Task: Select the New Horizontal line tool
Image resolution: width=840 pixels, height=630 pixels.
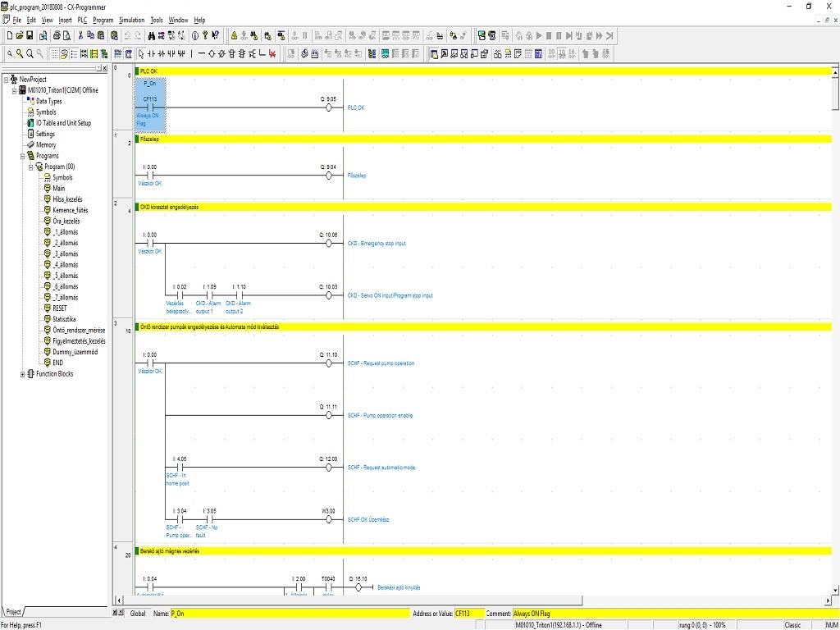Action: pyautogui.click(x=202, y=53)
